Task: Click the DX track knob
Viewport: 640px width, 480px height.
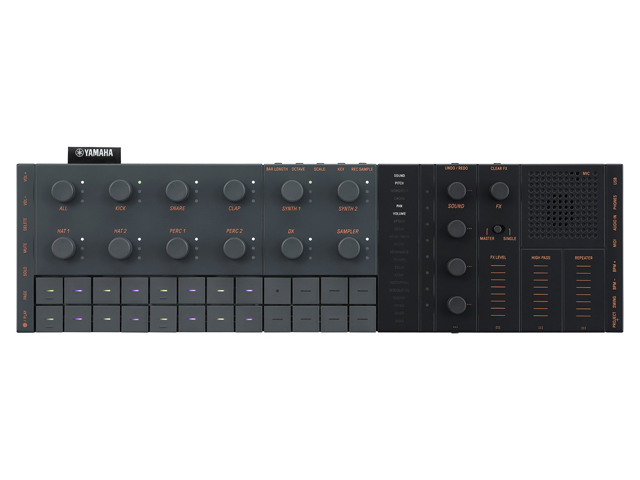Action: (x=291, y=247)
